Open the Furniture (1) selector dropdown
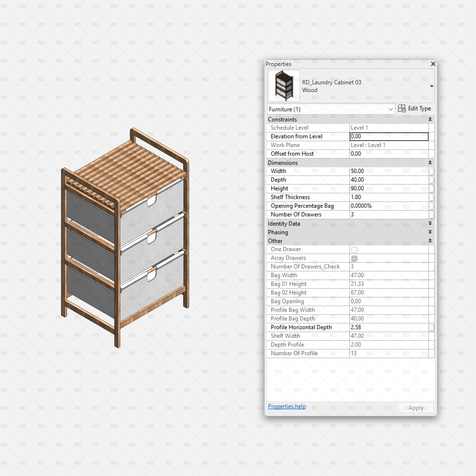 [x=391, y=109]
